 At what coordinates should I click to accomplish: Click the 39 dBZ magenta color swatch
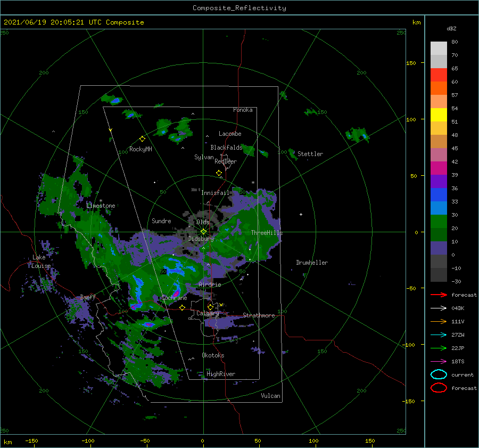(439, 168)
